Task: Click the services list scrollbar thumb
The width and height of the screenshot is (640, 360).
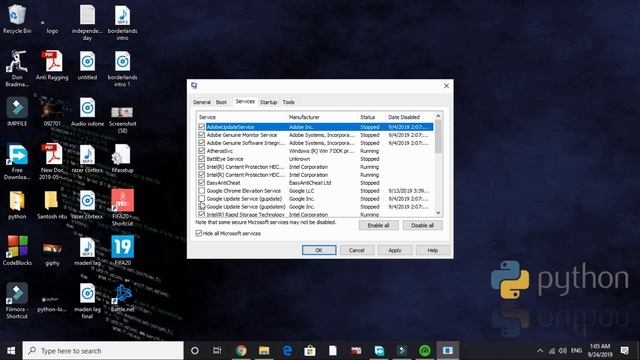Action: tap(438, 137)
